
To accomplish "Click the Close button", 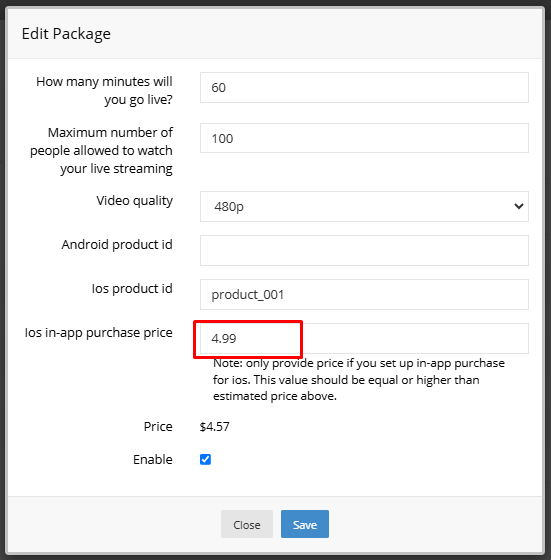I will point(247,524).
